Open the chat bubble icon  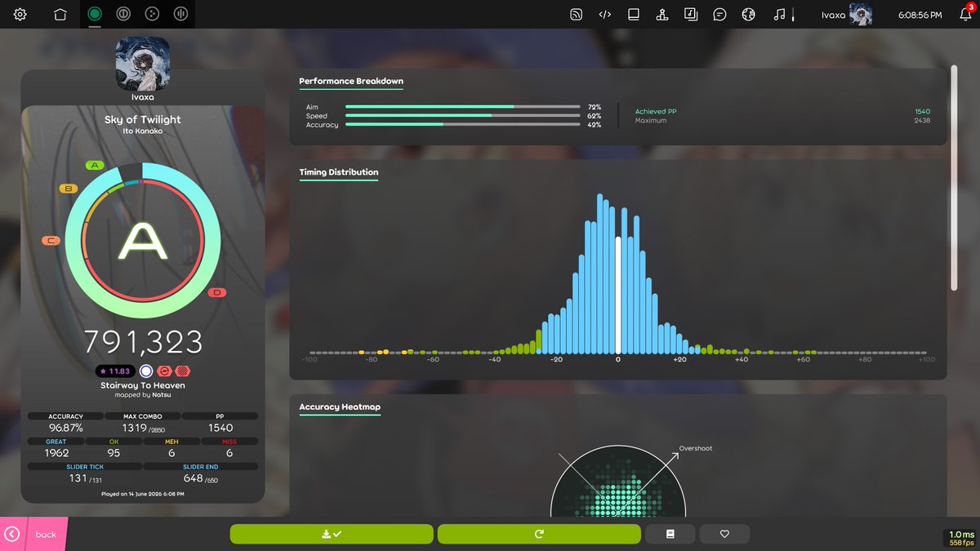pos(719,14)
